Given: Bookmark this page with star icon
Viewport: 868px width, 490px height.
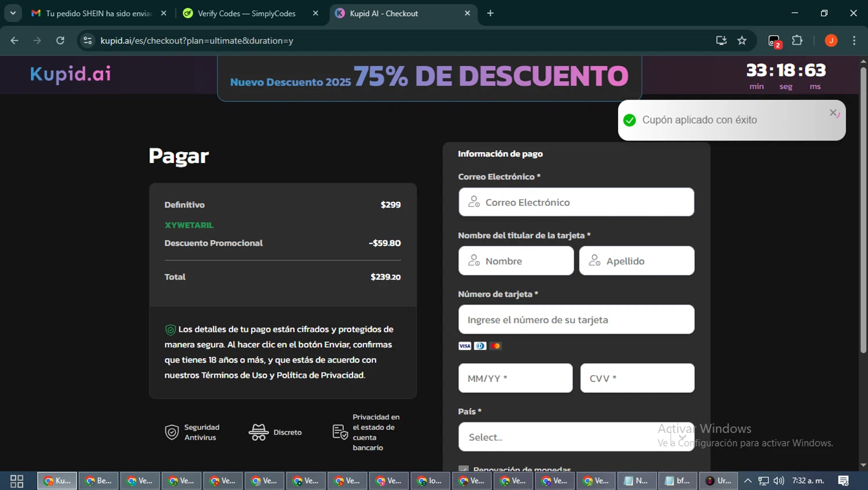Looking at the screenshot, I should click(742, 40).
